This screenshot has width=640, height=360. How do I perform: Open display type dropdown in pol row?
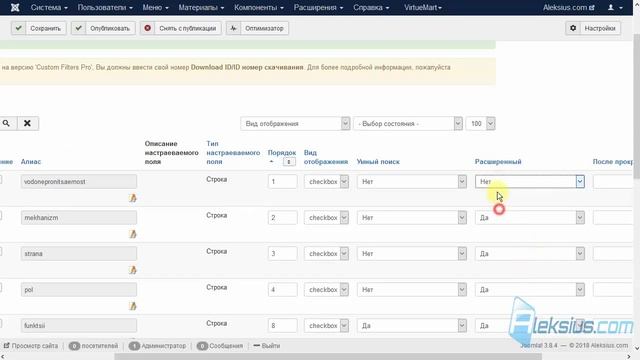(326, 289)
